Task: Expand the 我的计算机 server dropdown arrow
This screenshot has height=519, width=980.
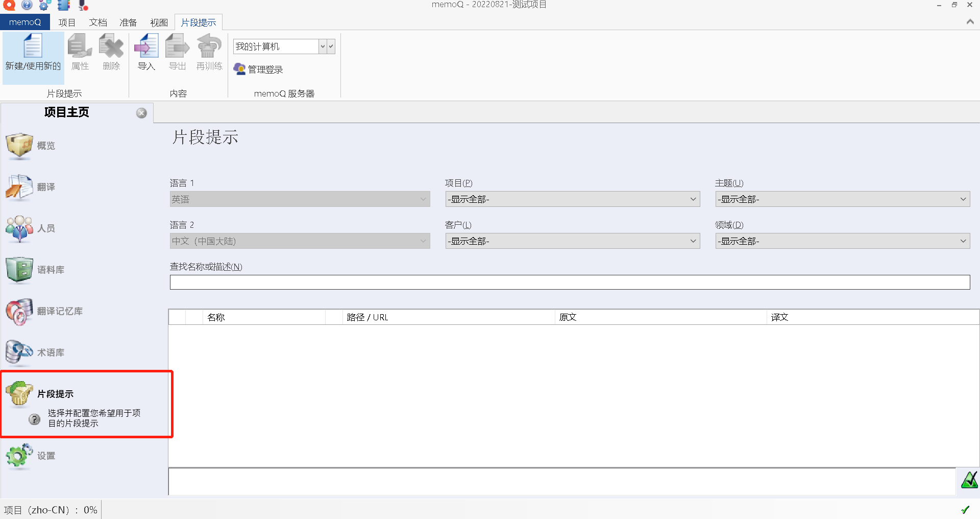Action: pyautogui.click(x=323, y=46)
